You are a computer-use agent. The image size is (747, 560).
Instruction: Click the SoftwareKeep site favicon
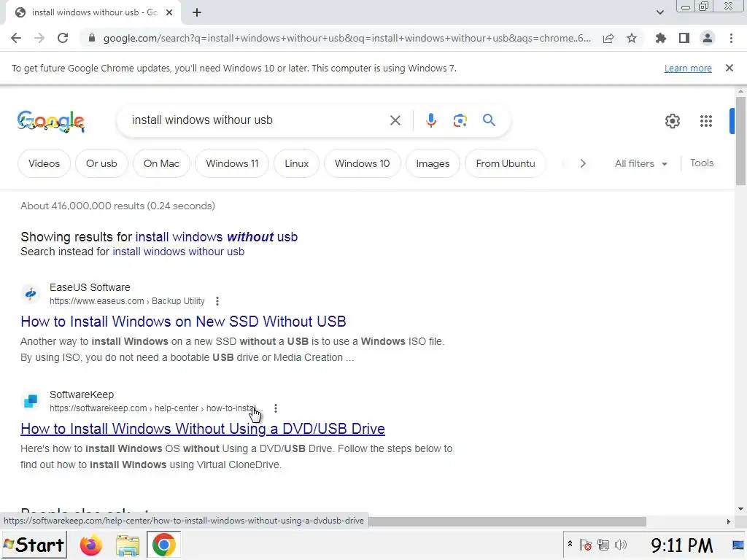[x=31, y=402]
